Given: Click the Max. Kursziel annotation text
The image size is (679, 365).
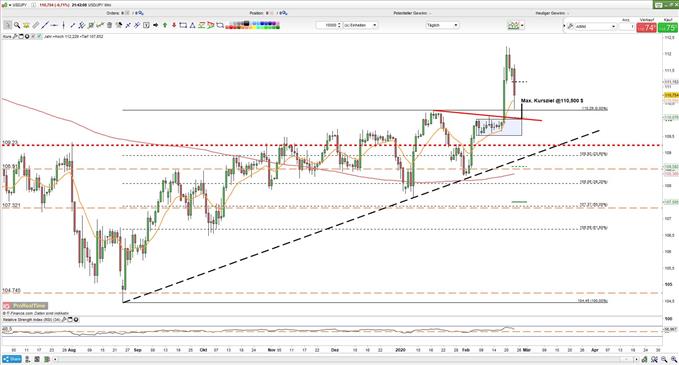Looking at the screenshot, I should 552,100.
